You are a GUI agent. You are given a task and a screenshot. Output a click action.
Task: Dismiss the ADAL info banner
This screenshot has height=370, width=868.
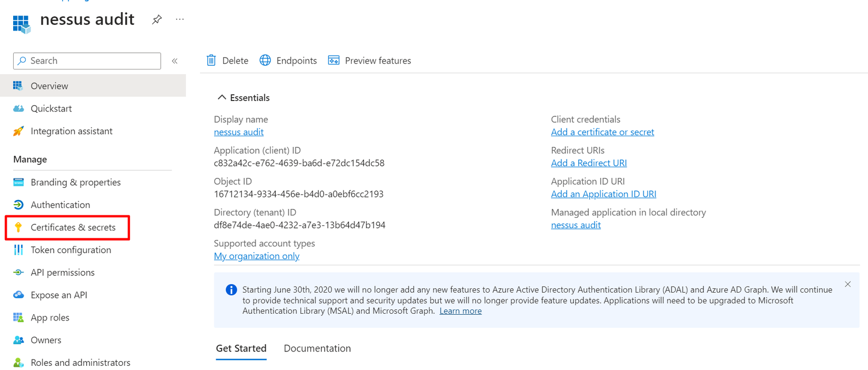pos(847,284)
